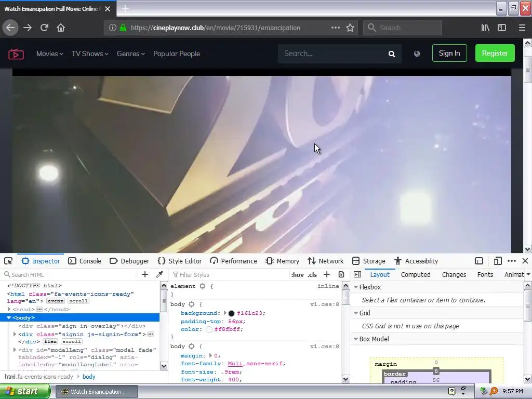The width and height of the screenshot is (532, 399).
Task: Click the #f8fbff color swatch
Action: coord(209,329)
